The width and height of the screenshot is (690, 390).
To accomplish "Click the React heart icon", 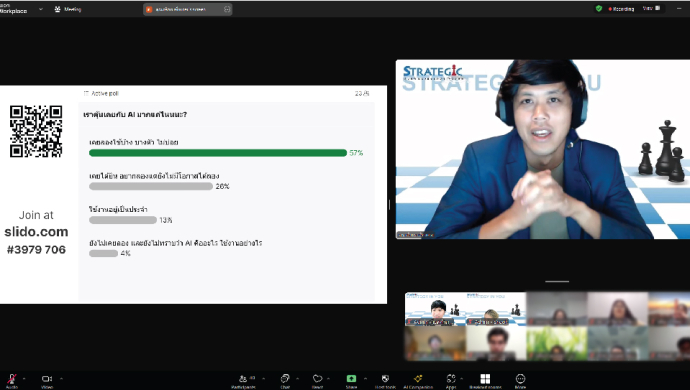I will (317, 379).
